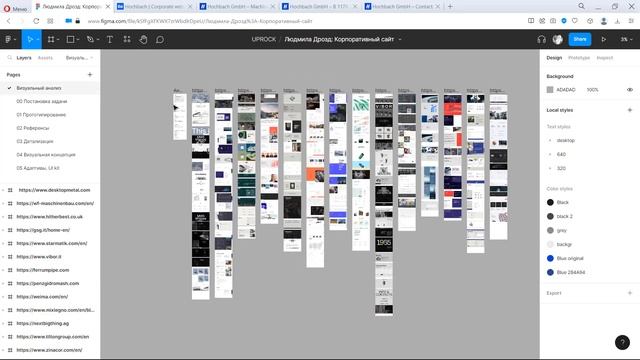Image resolution: width=640 pixels, height=360 pixels.
Task: Add a new local style
Action: 629,110
